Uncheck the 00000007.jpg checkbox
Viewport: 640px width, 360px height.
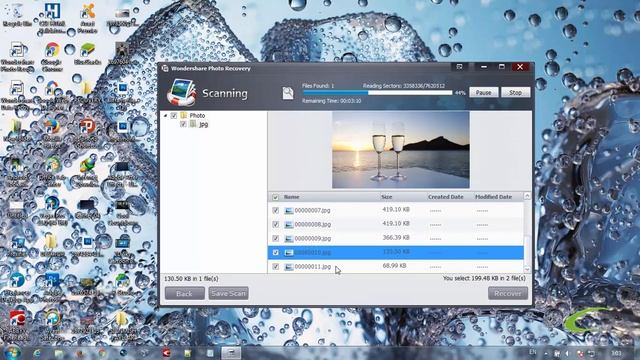click(276, 211)
